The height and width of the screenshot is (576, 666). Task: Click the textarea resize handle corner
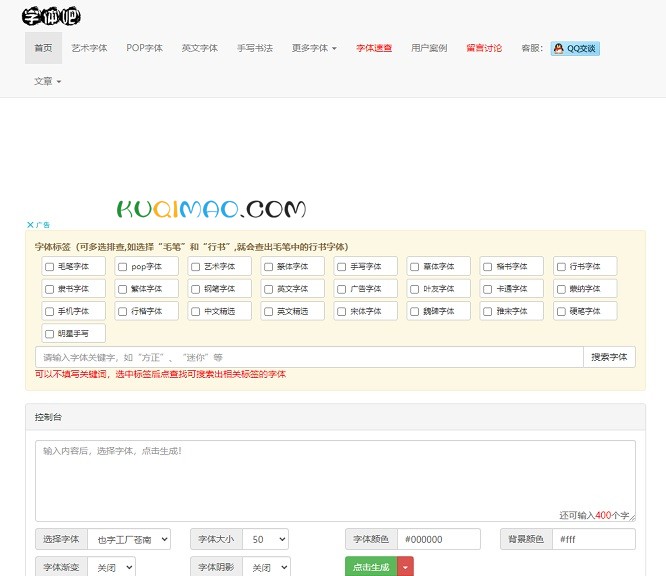[x=632, y=518]
